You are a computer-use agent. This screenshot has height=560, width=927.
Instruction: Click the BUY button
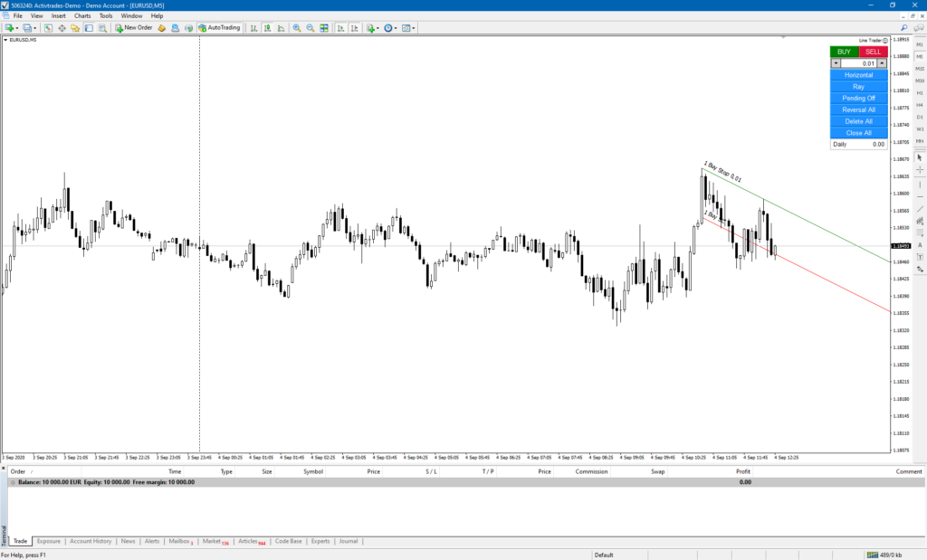coord(844,52)
